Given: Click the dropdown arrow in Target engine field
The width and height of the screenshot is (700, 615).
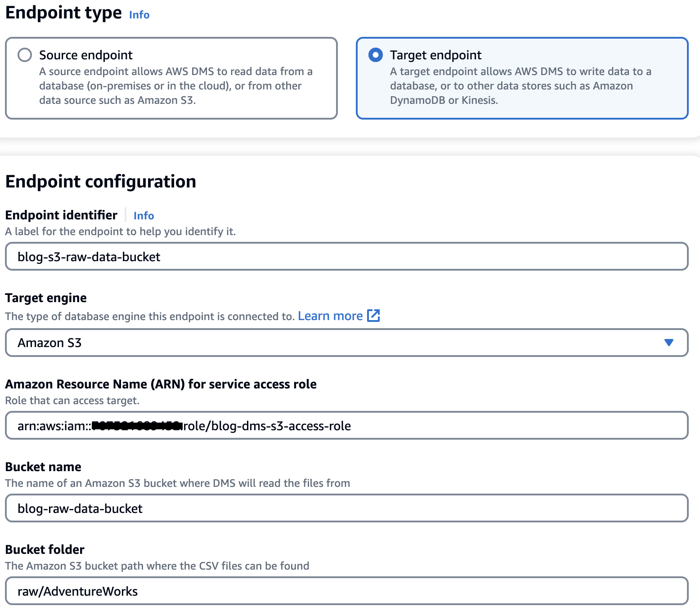Looking at the screenshot, I should [x=669, y=343].
